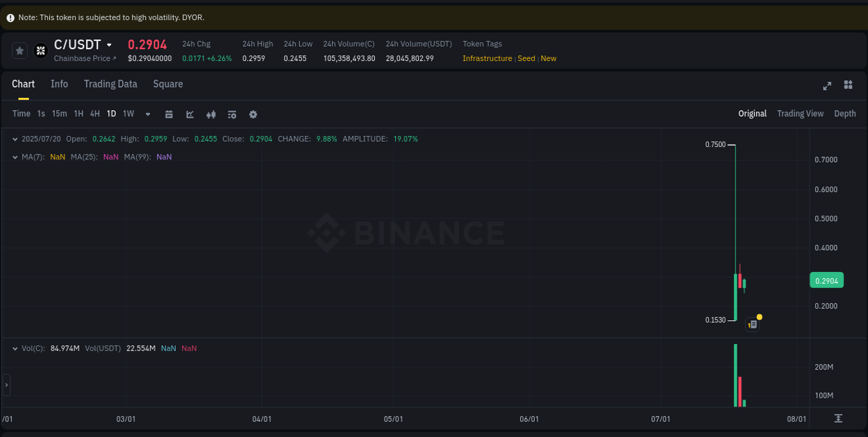The width and height of the screenshot is (868, 437).
Task: Open the date range calendar picker
Action: coord(169,114)
